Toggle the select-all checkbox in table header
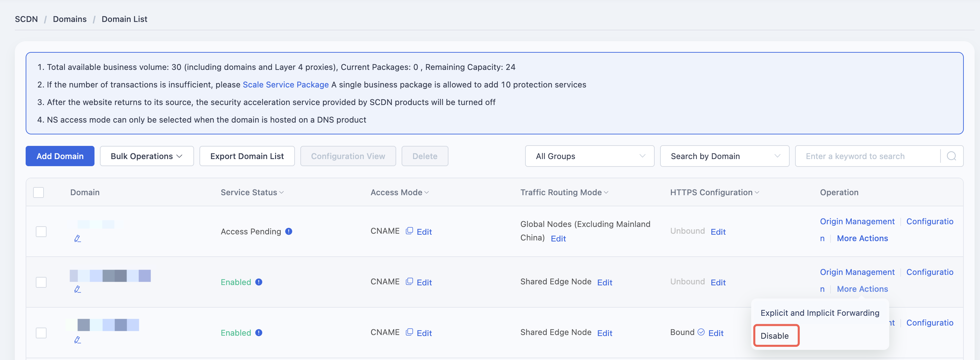 [38, 192]
